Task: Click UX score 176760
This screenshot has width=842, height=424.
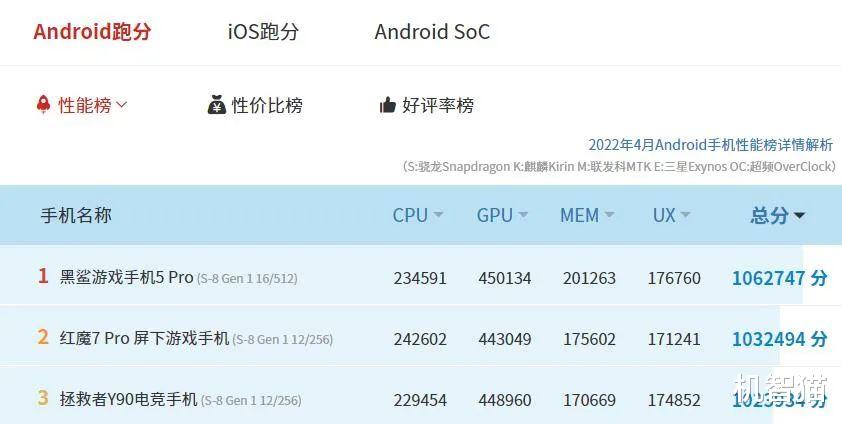Action: click(x=674, y=279)
